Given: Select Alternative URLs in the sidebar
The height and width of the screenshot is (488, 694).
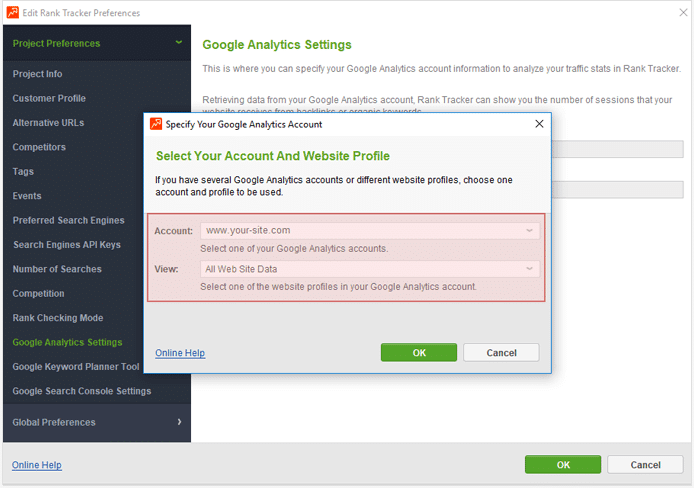Looking at the screenshot, I should (x=48, y=123).
